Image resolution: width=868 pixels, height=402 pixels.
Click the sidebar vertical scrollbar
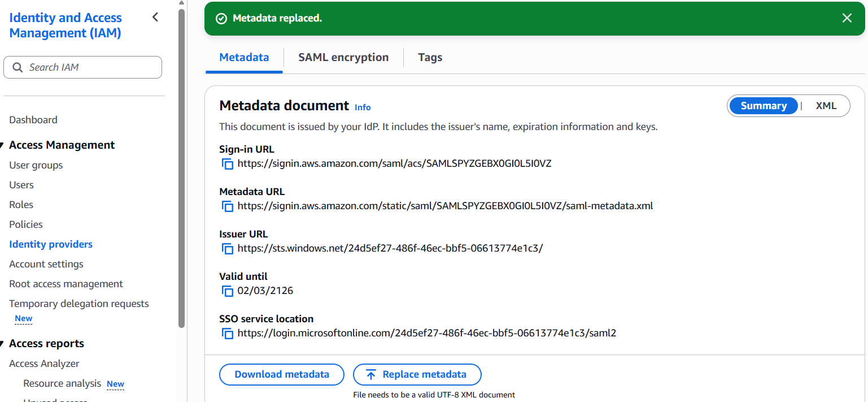(181, 170)
